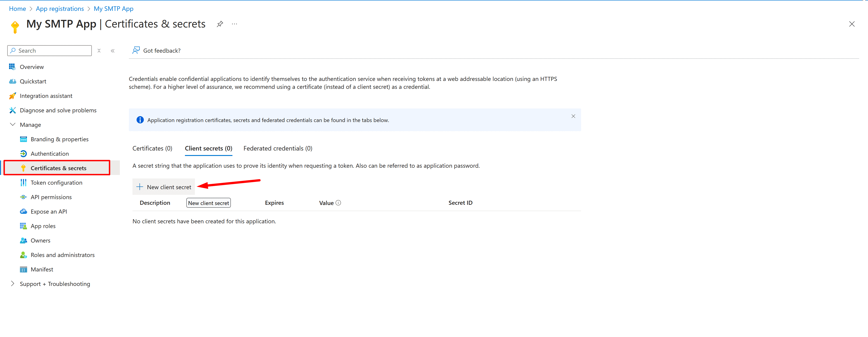Collapse the Manage section
This screenshot has height=337, width=868.
point(12,124)
